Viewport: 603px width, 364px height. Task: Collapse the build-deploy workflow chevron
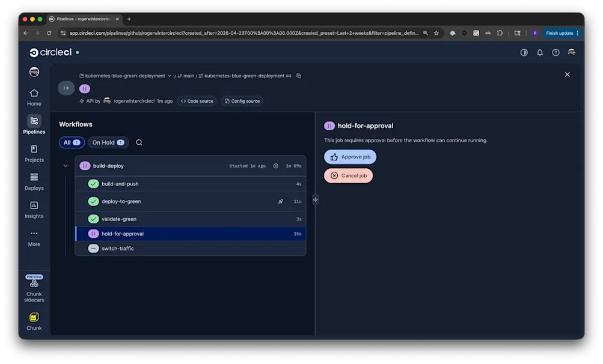pos(66,166)
